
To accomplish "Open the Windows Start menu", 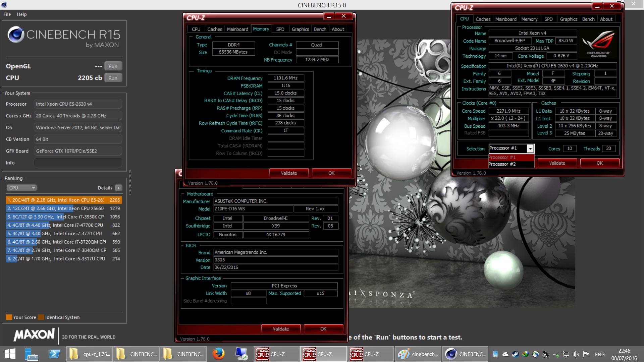I will click(10, 354).
